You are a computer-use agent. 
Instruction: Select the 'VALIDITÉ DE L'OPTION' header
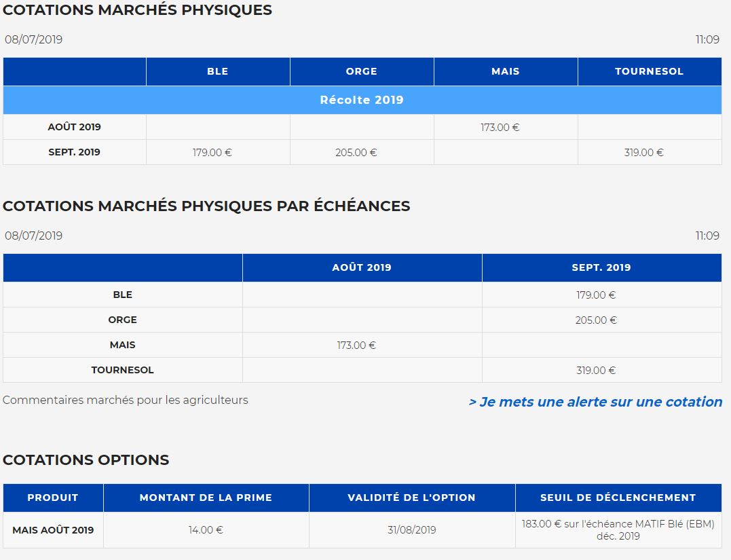point(411,498)
